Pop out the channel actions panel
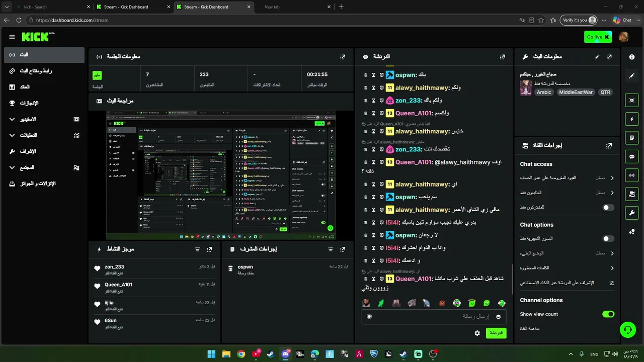This screenshot has width=644, height=362. click(609, 145)
